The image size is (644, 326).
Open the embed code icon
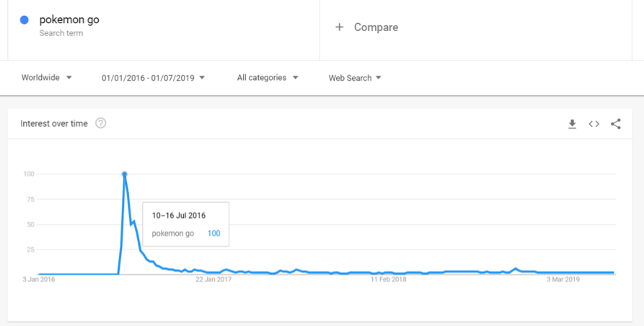click(x=594, y=124)
